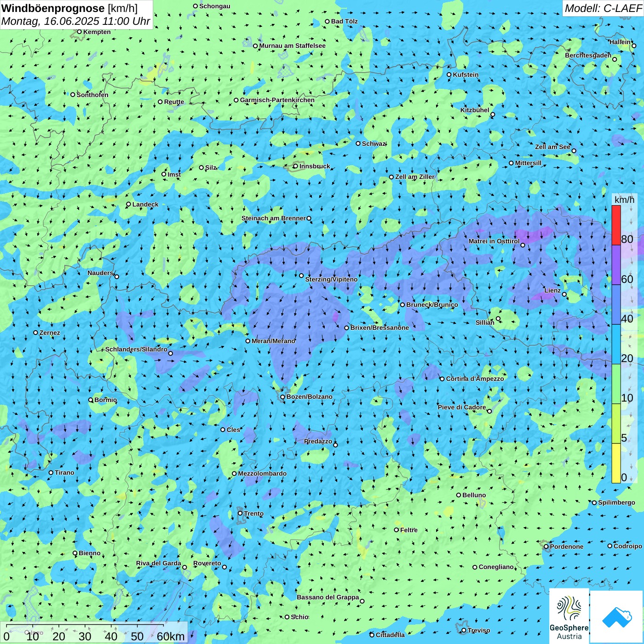644x644 pixels.
Task: Click the 'Reutte' label
Action: click(x=174, y=102)
